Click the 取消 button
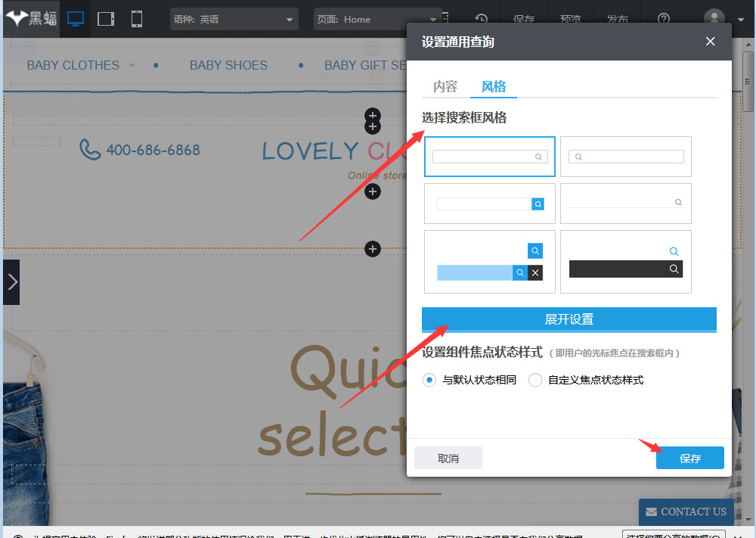The height and width of the screenshot is (538, 756). [x=448, y=458]
